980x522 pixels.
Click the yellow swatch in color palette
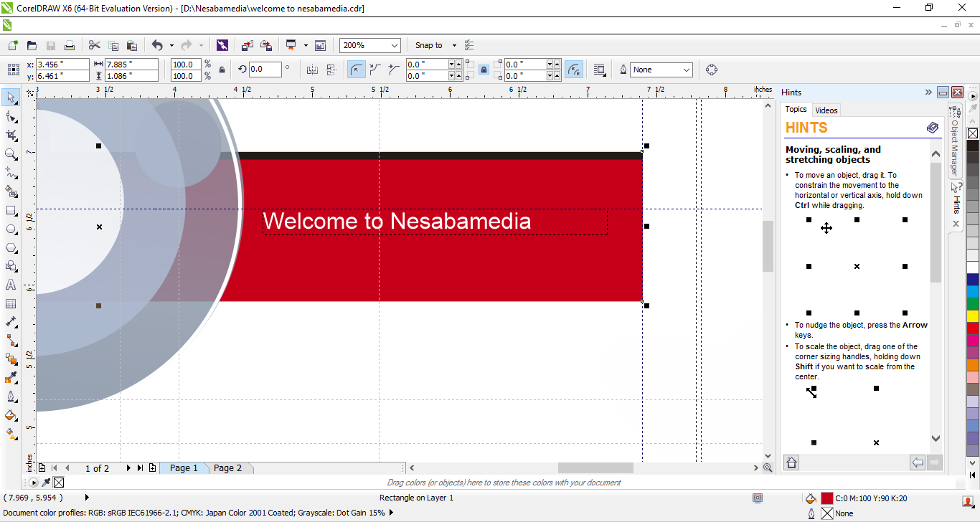(x=972, y=315)
